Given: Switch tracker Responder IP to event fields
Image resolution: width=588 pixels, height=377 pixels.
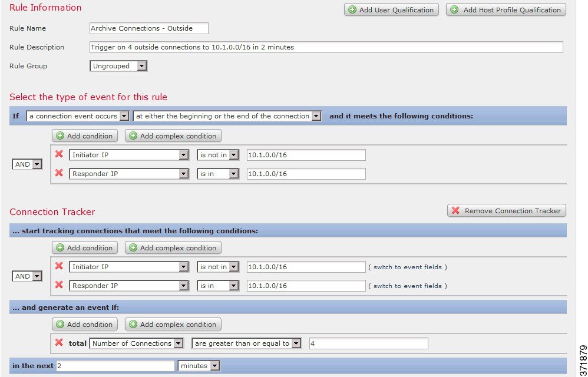Looking at the screenshot, I should (x=408, y=286).
